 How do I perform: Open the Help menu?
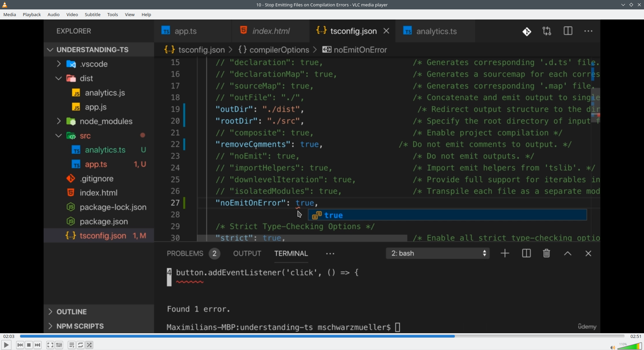pos(146,15)
